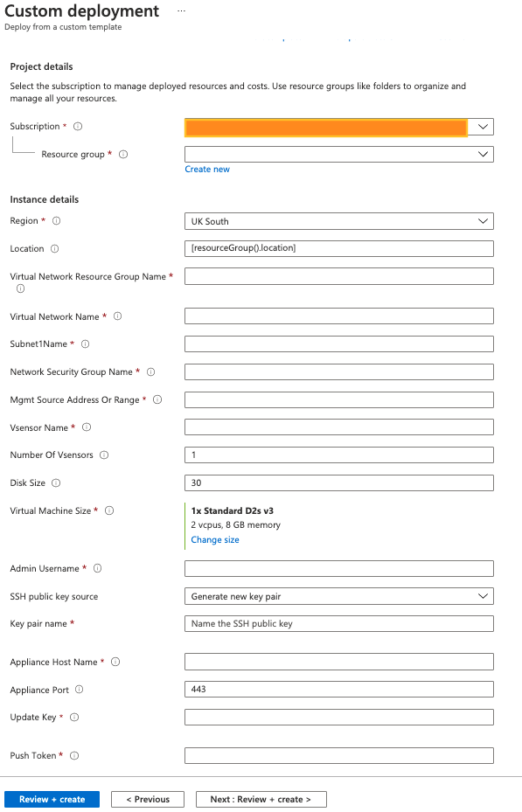Viewport: 522px width, 812px height.
Task: Click the Project details heading
Action: [41, 66]
